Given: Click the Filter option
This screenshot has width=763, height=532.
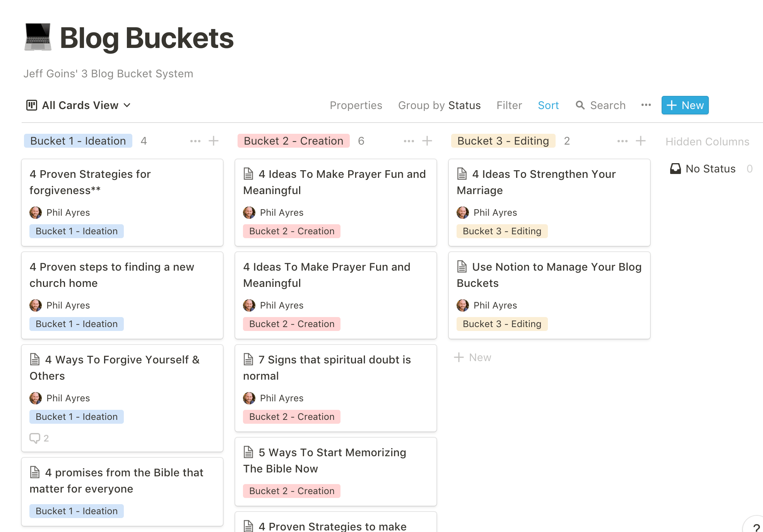Looking at the screenshot, I should (509, 105).
